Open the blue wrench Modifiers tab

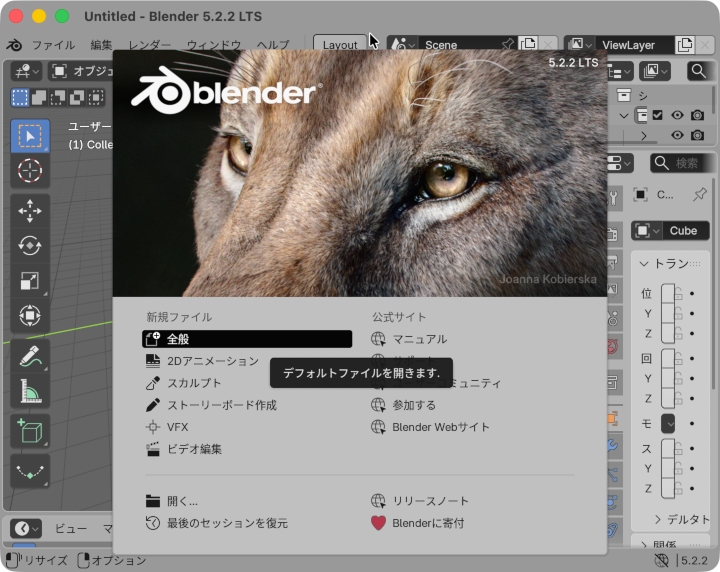(x=613, y=445)
